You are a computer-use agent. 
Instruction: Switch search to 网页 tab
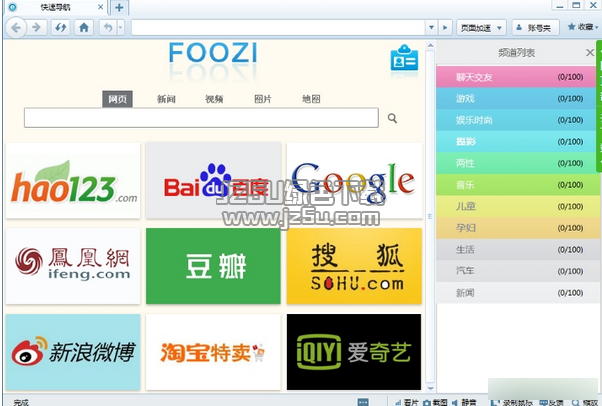117,99
